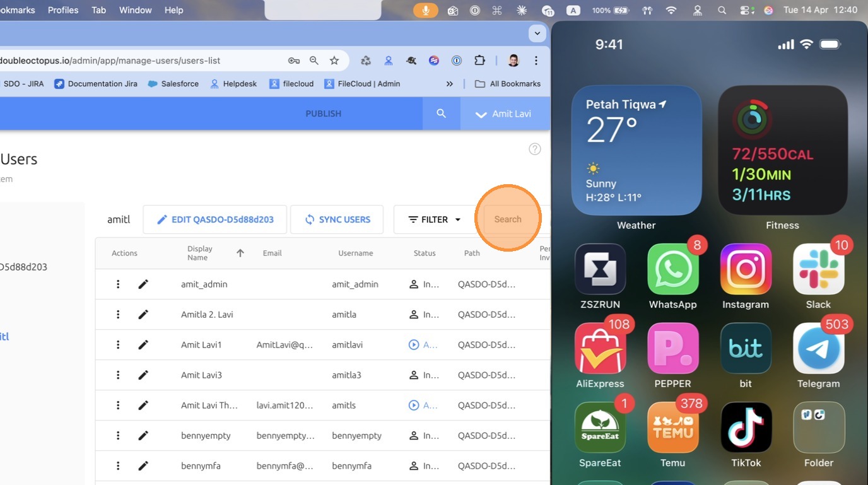Screen dimensions: 868x485
Task: Launch TikTok on the iPhone screen
Action: (746, 428)
